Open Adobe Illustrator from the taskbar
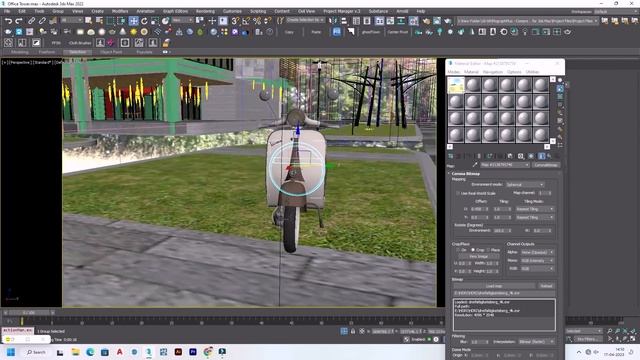Image resolution: width=640 pixels, height=360 pixels. coord(178,352)
